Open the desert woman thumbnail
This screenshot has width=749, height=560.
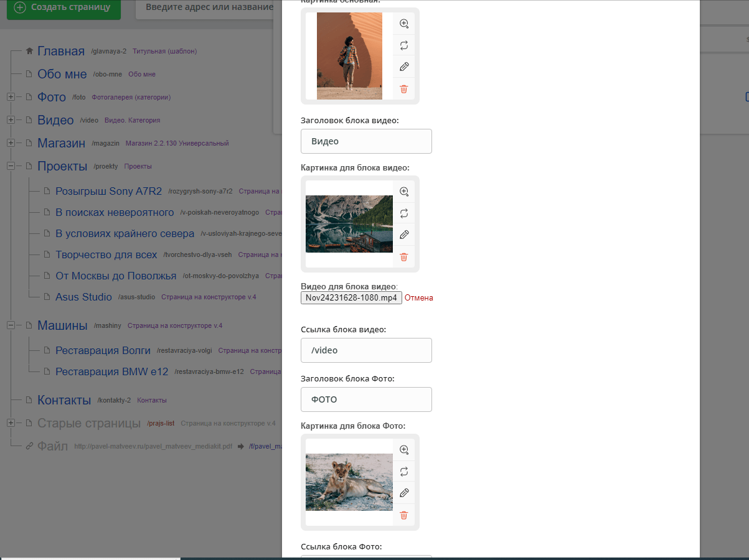click(x=349, y=56)
